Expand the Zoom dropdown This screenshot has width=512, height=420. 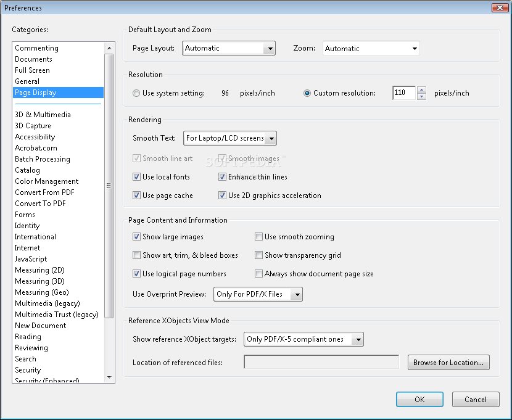[x=371, y=48]
